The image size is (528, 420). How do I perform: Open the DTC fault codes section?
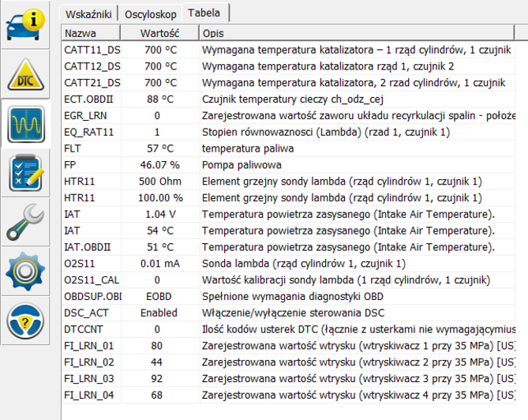point(26,74)
